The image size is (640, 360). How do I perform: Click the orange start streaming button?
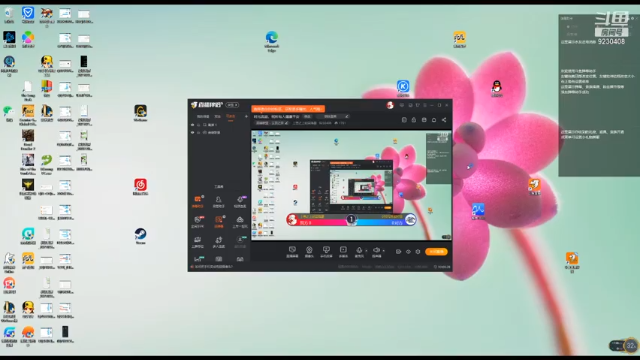(x=436, y=251)
